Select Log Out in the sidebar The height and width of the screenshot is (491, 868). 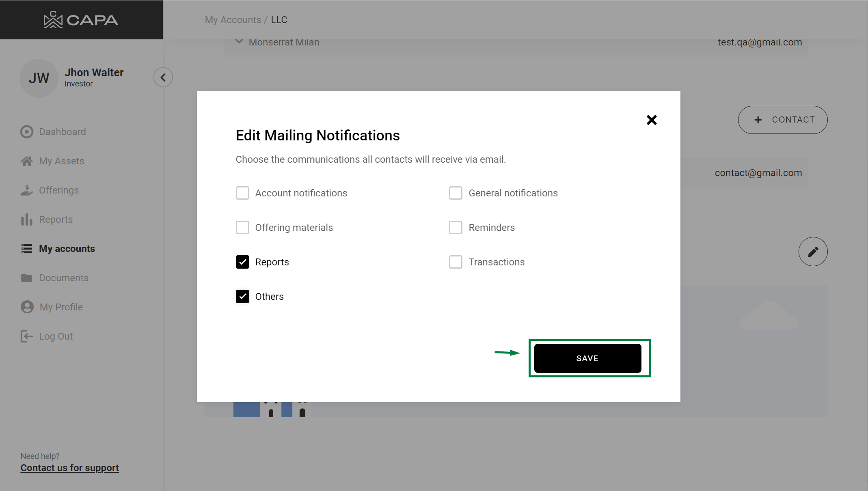coord(56,336)
